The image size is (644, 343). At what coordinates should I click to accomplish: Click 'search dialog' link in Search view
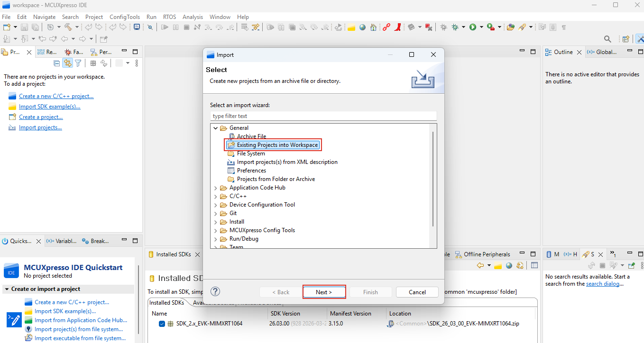[x=603, y=284]
